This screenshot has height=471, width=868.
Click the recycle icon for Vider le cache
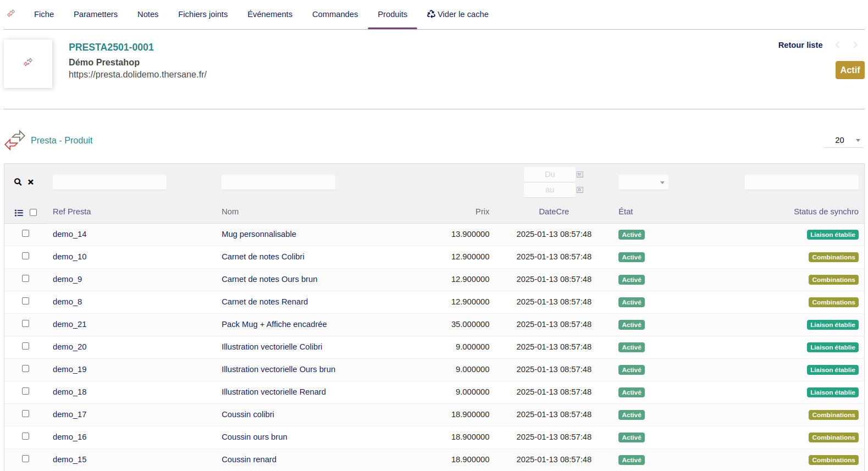tap(431, 14)
